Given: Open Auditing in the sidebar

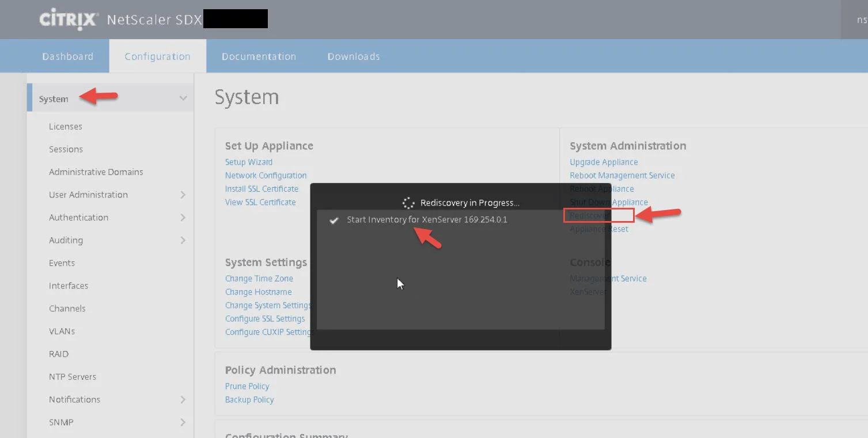Looking at the screenshot, I should 66,240.
